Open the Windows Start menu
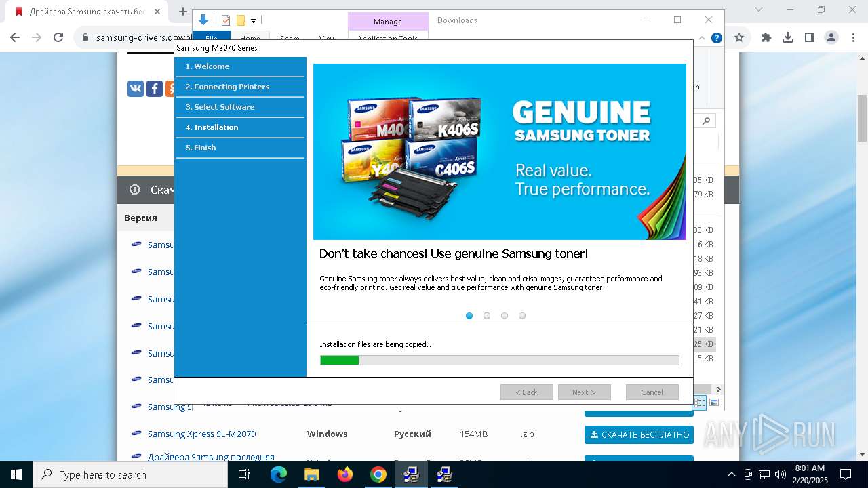The image size is (868, 488). point(16,474)
